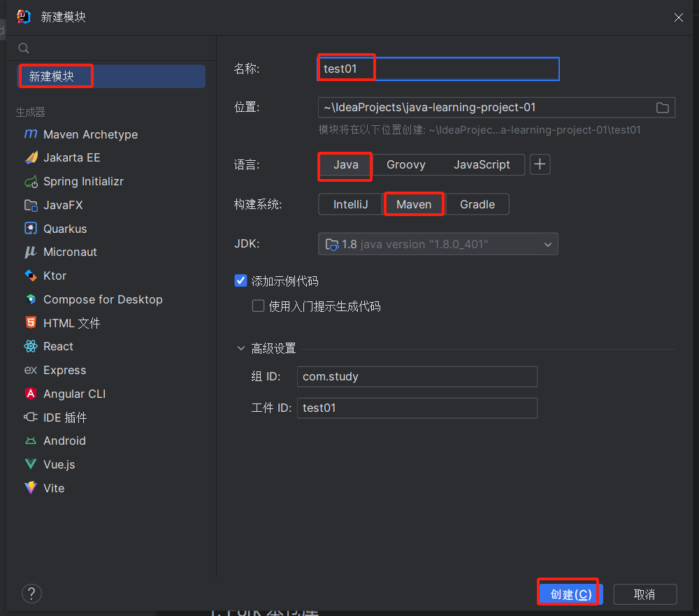Viewport: 699px width, 616px height.
Task: Click the IntelliJ IDEA logo in title bar
Action: coord(24,17)
